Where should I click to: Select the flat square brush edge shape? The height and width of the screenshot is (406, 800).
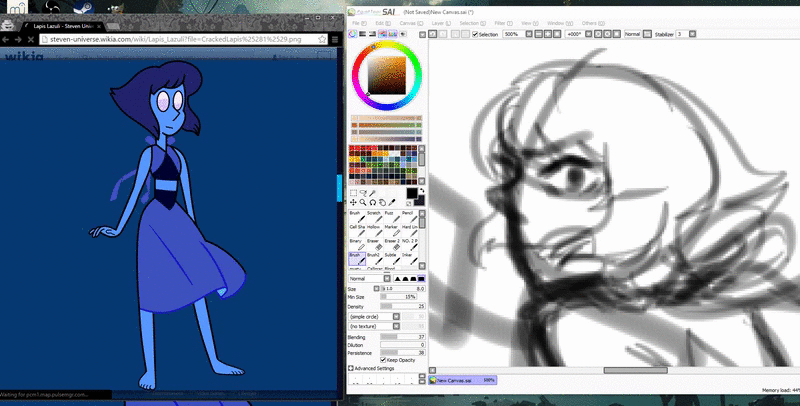421,278
